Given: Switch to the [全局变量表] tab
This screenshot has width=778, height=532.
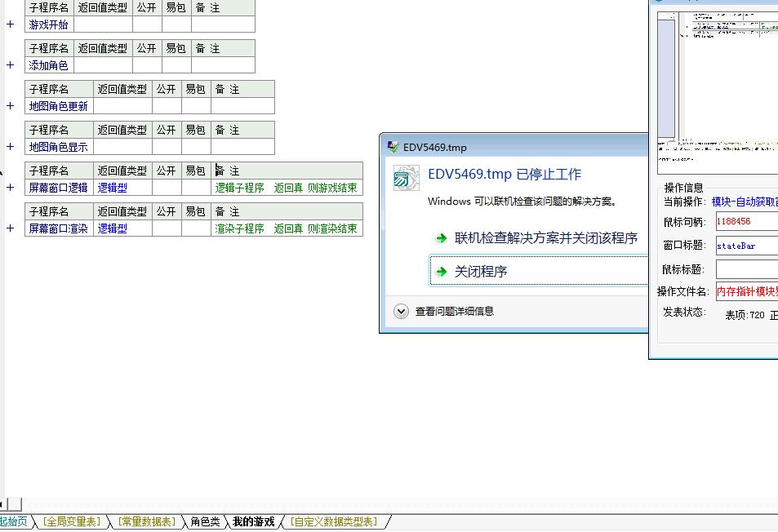Looking at the screenshot, I should 72,521.
